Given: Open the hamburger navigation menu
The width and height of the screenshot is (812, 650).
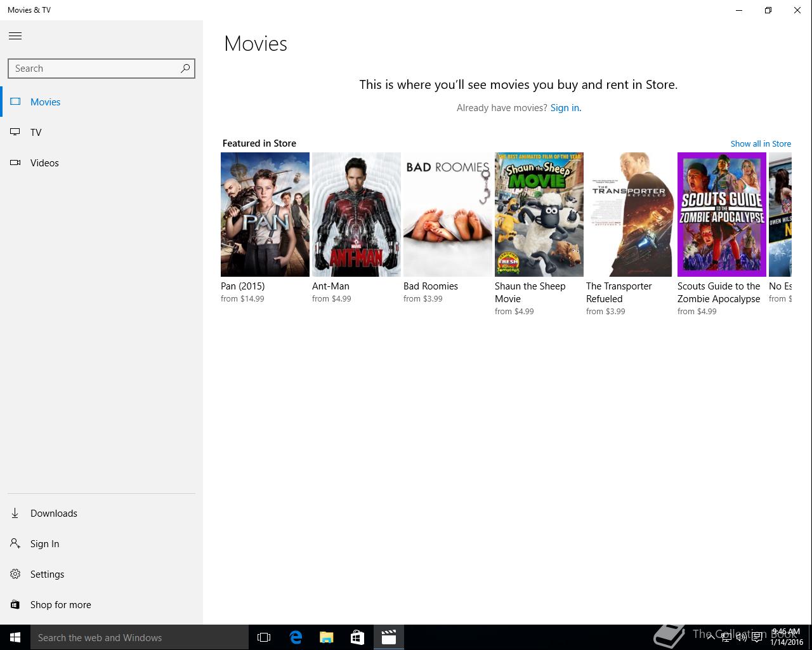Looking at the screenshot, I should click(15, 36).
